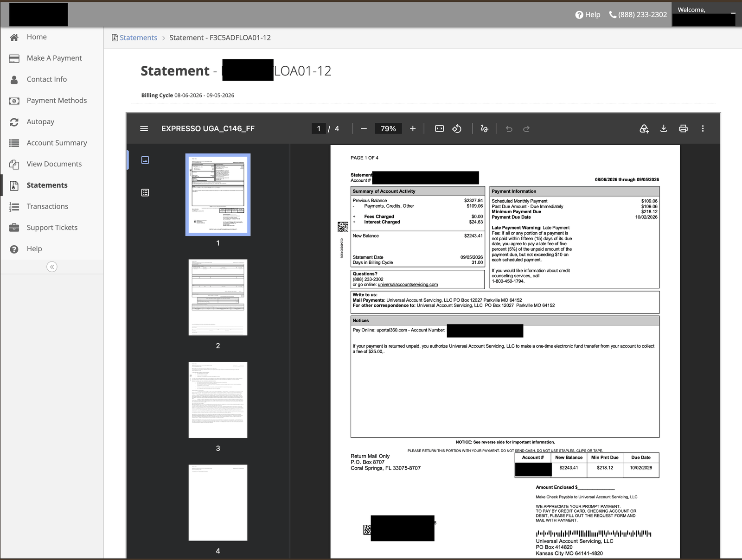Click the sidebar Help question icon
The width and height of the screenshot is (742, 560).
click(x=14, y=249)
